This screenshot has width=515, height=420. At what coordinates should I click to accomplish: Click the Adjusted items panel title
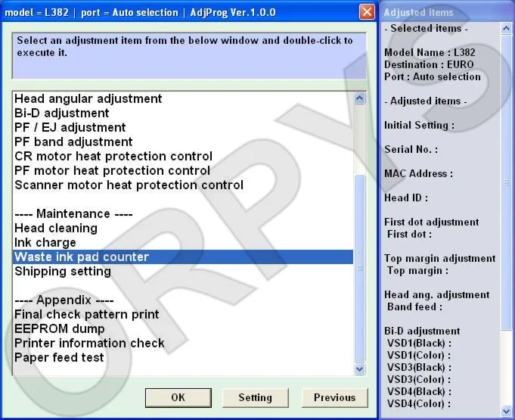tap(418, 13)
